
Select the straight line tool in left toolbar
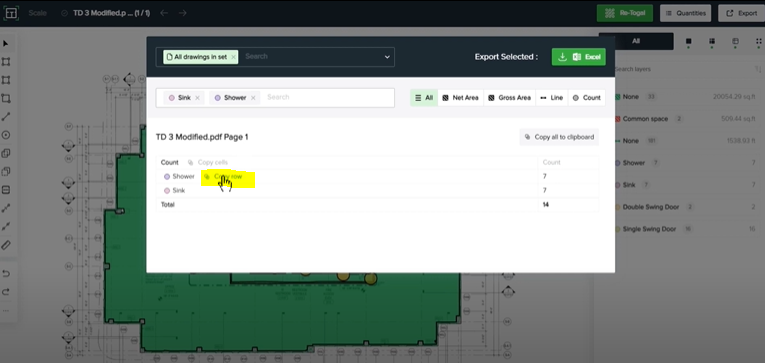click(x=6, y=117)
